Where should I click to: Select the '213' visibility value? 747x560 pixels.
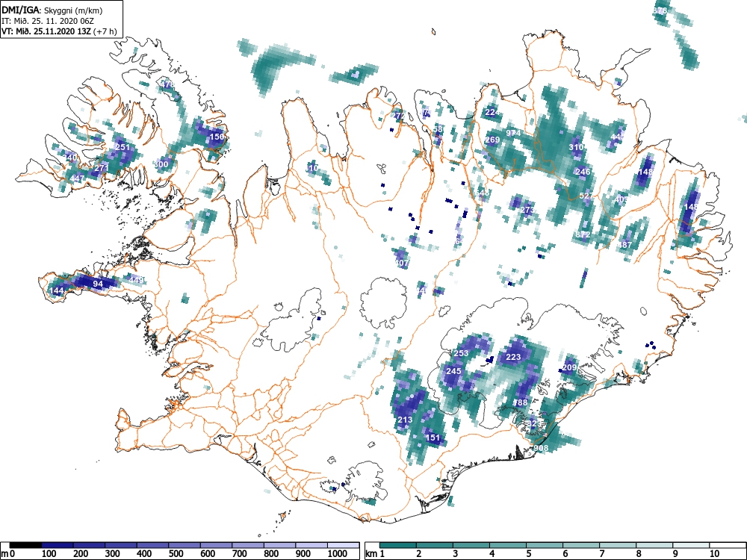coord(405,420)
